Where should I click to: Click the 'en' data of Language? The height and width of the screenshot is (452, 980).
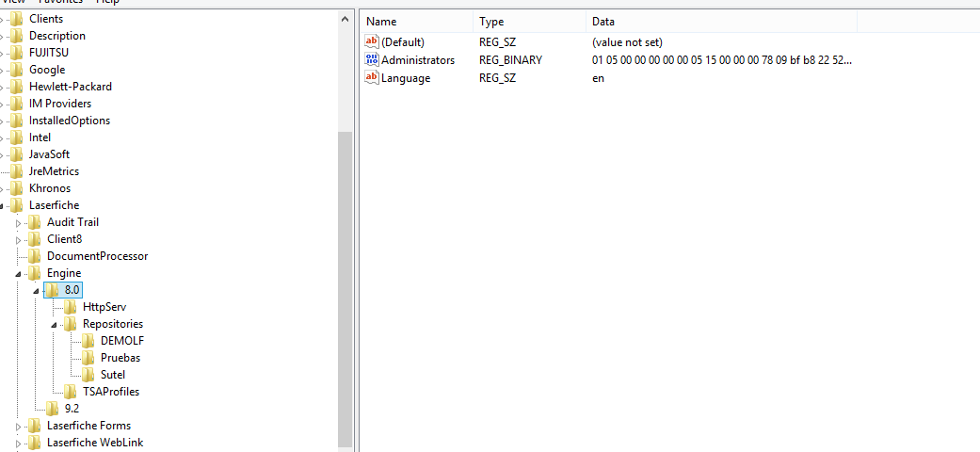(x=598, y=78)
